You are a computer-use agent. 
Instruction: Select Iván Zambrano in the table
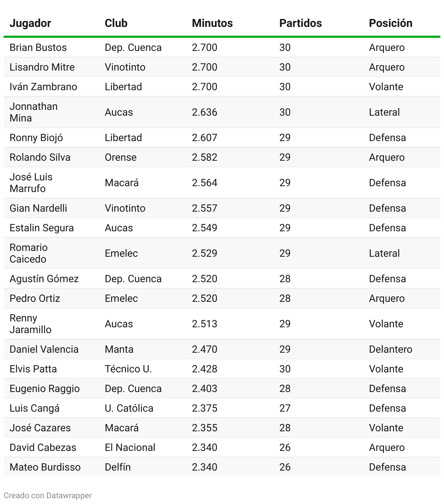[x=43, y=87]
